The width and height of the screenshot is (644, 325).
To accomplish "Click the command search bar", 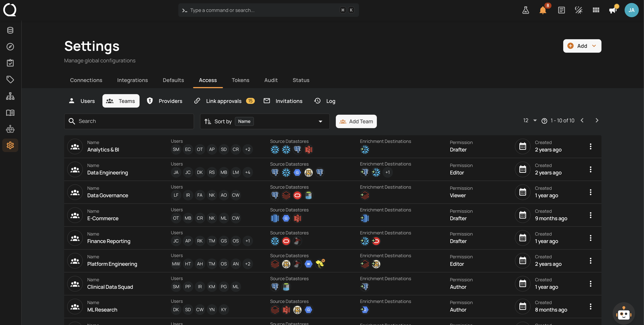I will point(268,10).
